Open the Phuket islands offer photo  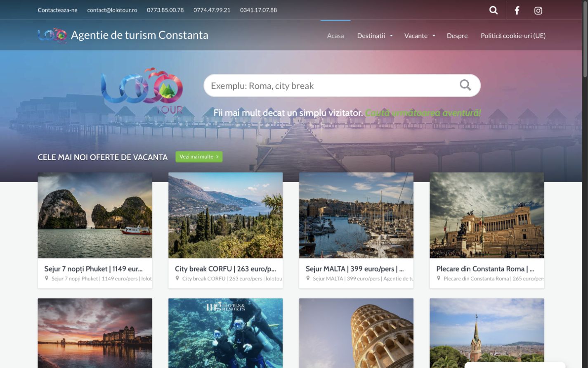[95, 215]
